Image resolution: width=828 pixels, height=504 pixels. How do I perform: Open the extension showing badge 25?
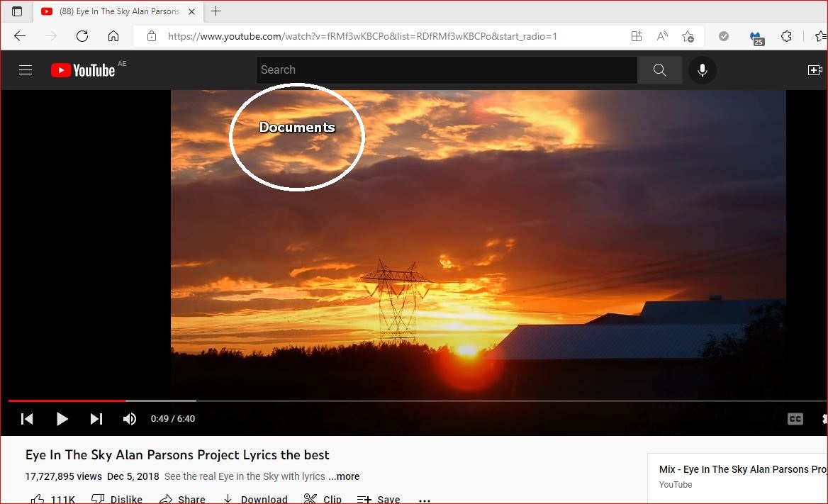tap(756, 38)
